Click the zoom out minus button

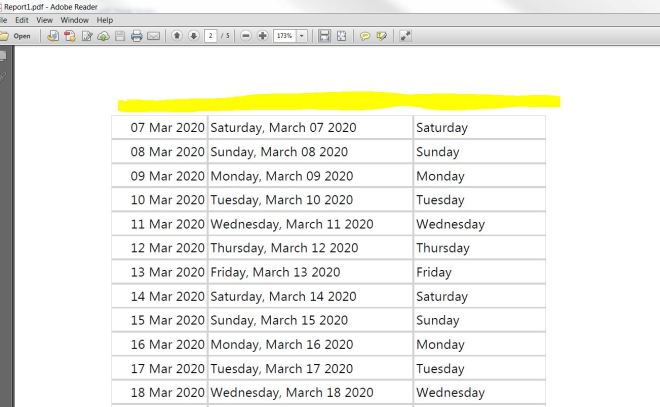[246, 35]
